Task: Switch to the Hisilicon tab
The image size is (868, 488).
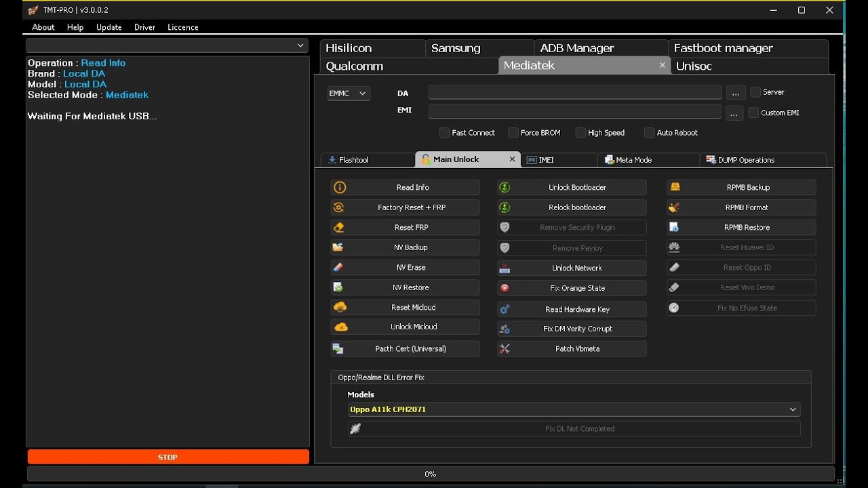Action: pos(372,48)
